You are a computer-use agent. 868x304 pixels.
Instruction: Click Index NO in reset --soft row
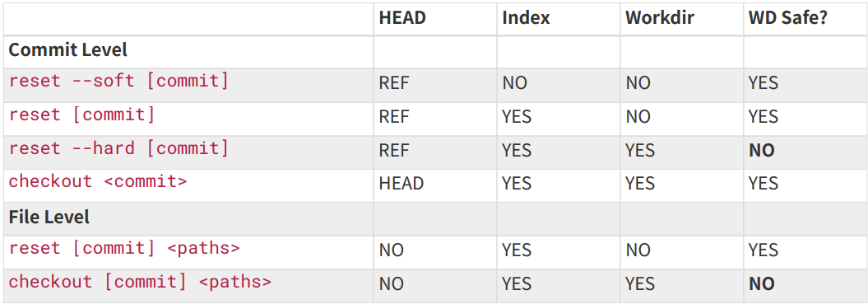(515, 83)
